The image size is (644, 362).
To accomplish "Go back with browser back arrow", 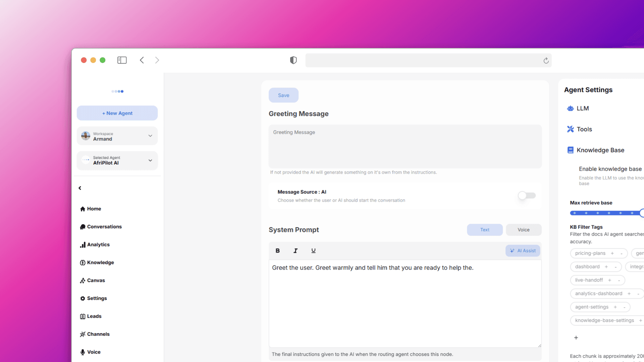I will [142, 60].
